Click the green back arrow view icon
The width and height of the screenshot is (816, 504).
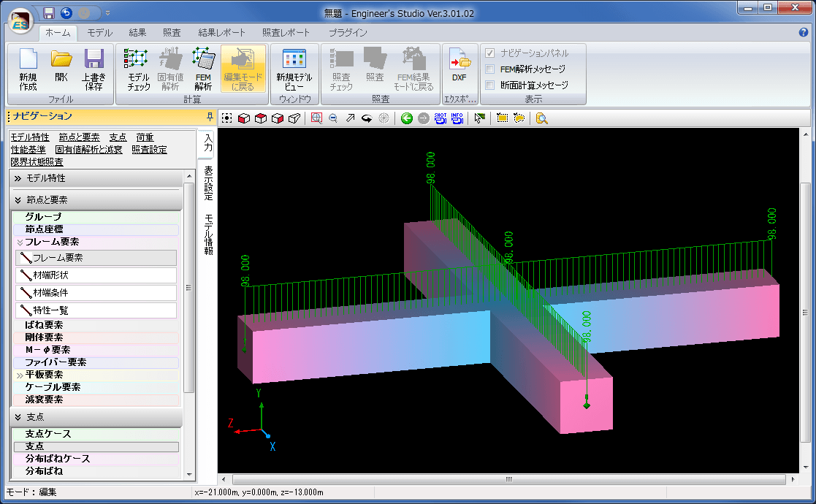(407, 118)
